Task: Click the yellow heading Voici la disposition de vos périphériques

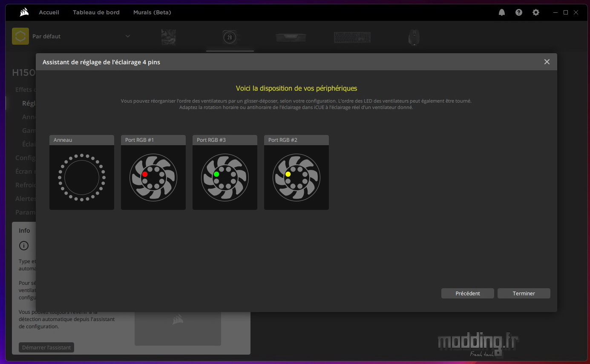Action: (296, 89)
